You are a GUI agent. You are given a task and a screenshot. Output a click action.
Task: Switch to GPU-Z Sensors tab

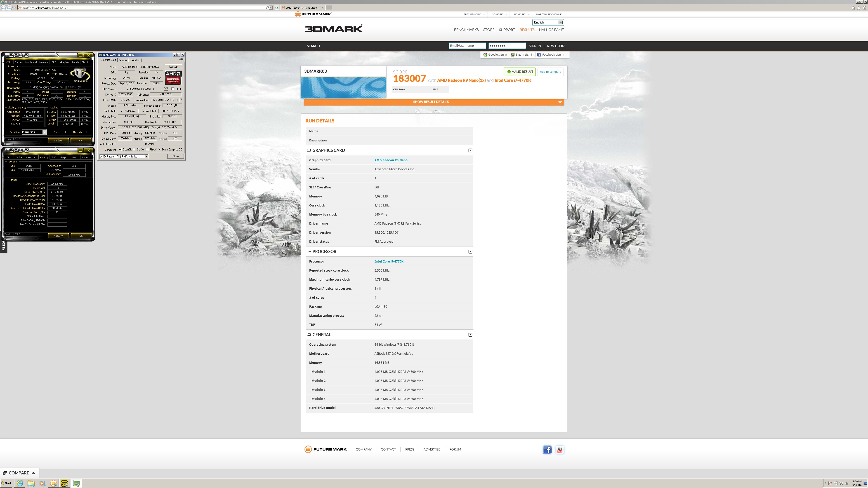123,60
